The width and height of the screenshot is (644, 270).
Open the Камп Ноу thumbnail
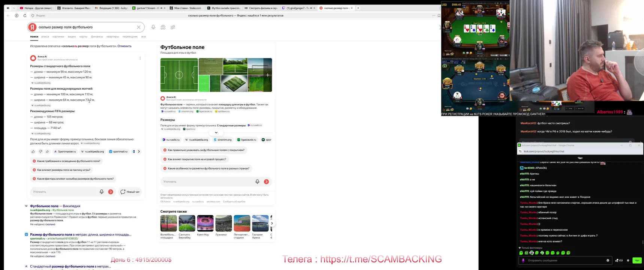point(205,223)
